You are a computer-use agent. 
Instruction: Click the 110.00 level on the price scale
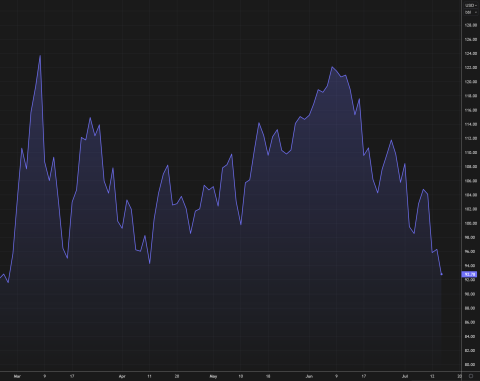point(470,152)
